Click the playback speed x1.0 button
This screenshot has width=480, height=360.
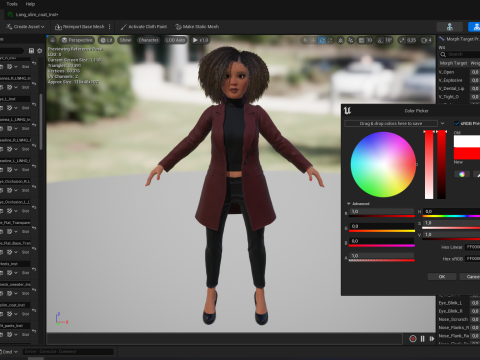[200, 40]
